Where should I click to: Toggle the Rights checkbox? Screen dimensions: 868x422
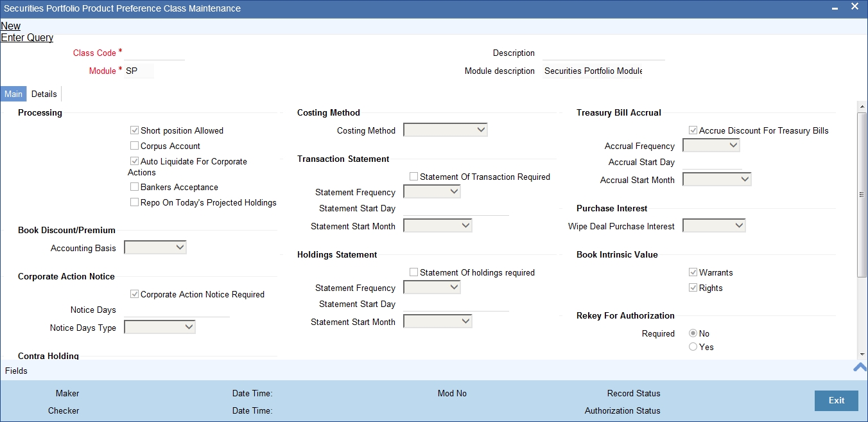[x=693, y=288]
